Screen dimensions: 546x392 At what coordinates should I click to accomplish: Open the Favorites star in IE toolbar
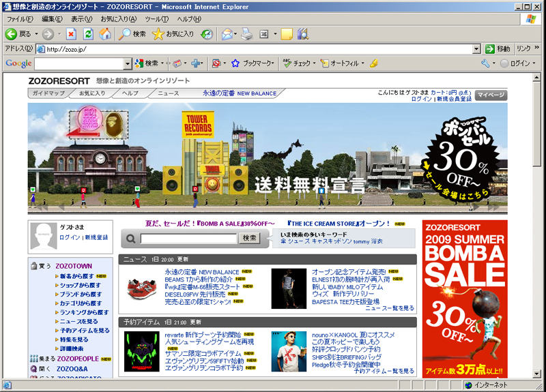tap(158, 33)
